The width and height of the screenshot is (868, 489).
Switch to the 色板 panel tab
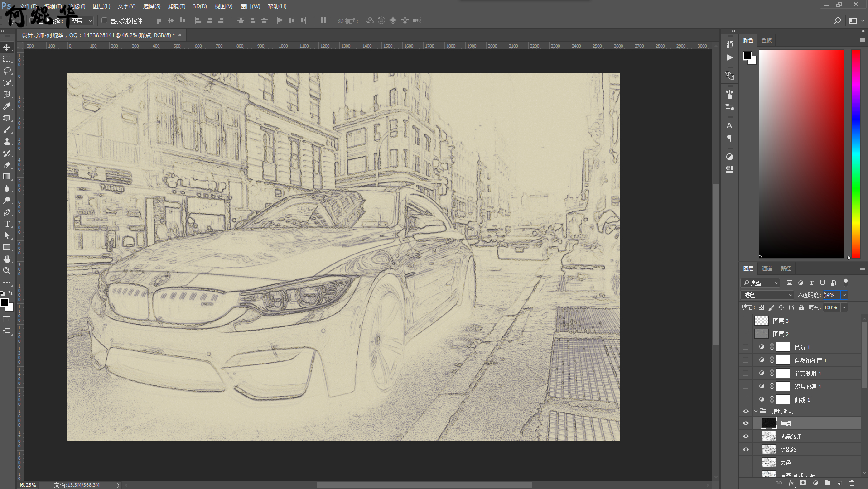pyautogui.click(x=766, y=40)
